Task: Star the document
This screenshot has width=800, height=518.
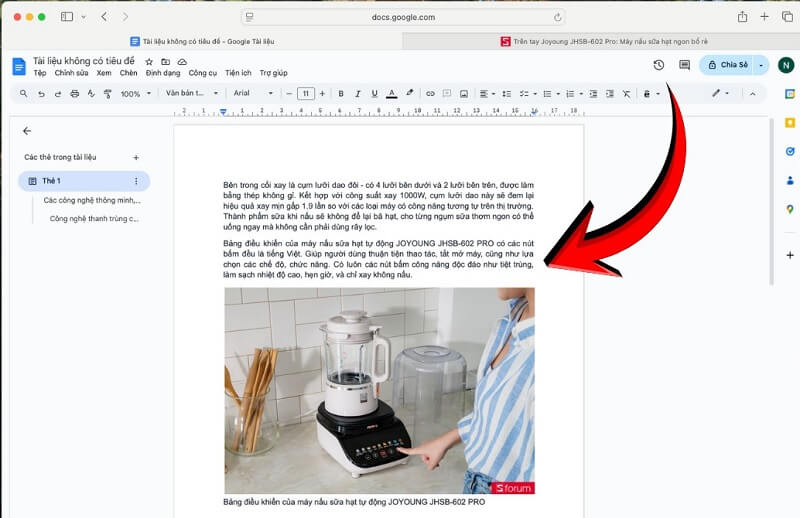Action: pos(149,62)
